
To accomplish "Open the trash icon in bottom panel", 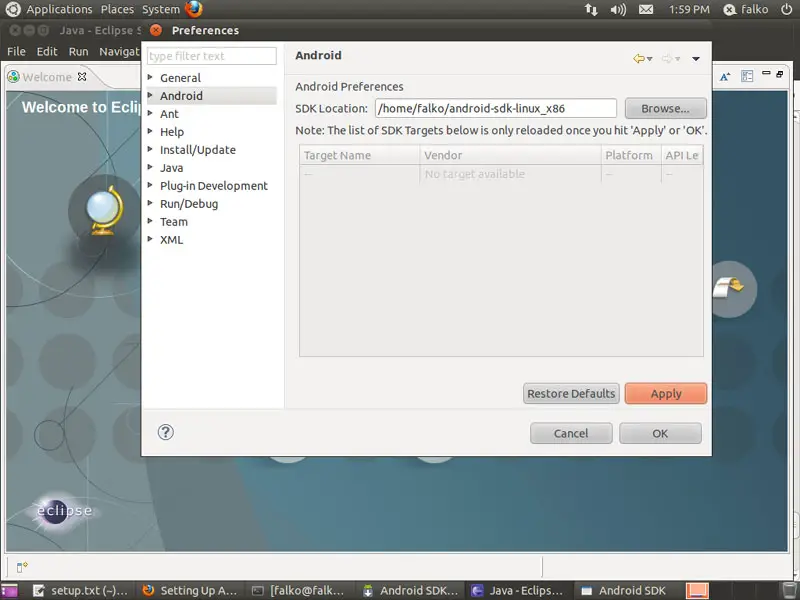I will click(x=789, y=591).
